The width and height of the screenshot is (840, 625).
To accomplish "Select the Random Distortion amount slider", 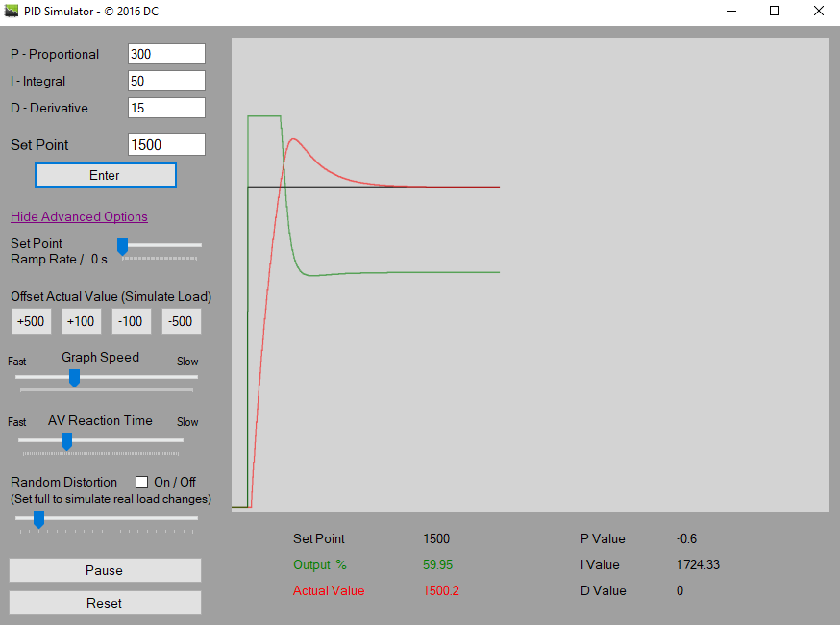I will (37, 519).
